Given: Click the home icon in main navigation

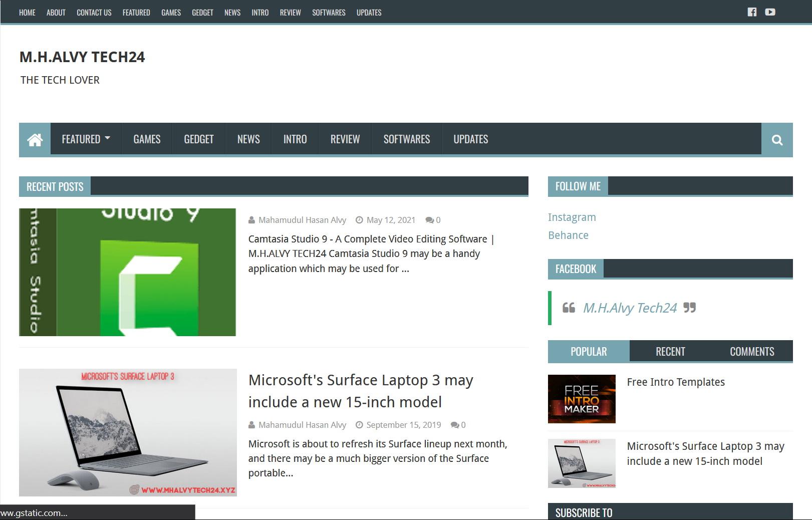Looking at the screenshot, I should click(35, 139).
